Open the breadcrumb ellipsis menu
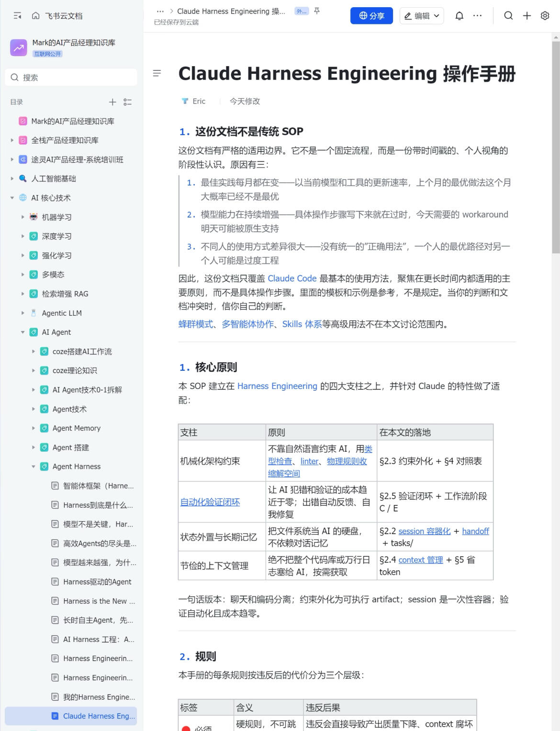The height and width of the screenshot is (731, 560). pos(160,11)
